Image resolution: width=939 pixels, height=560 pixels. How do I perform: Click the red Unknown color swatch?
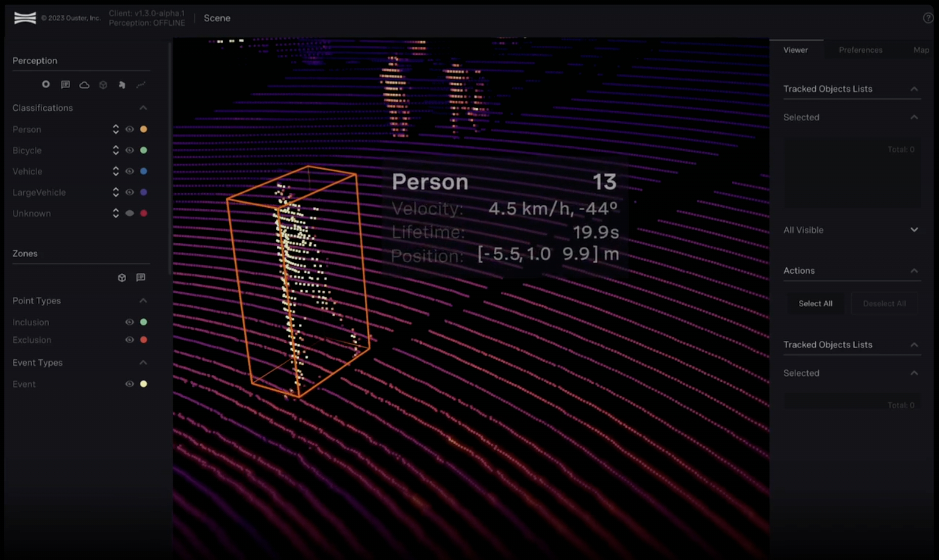pyautogui.click(x=144, y=214)
